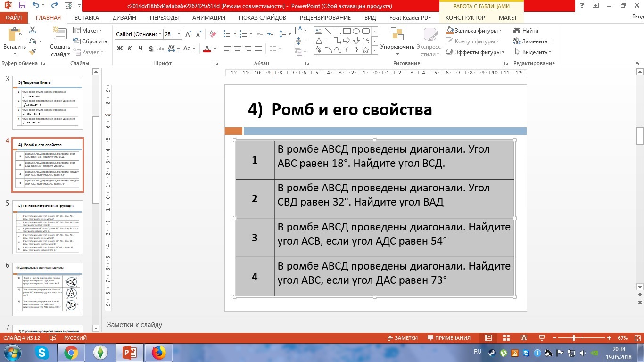Click the Format Painter brush icon
The height and width of the screenshot is (362, 644).
coord(33,51)
